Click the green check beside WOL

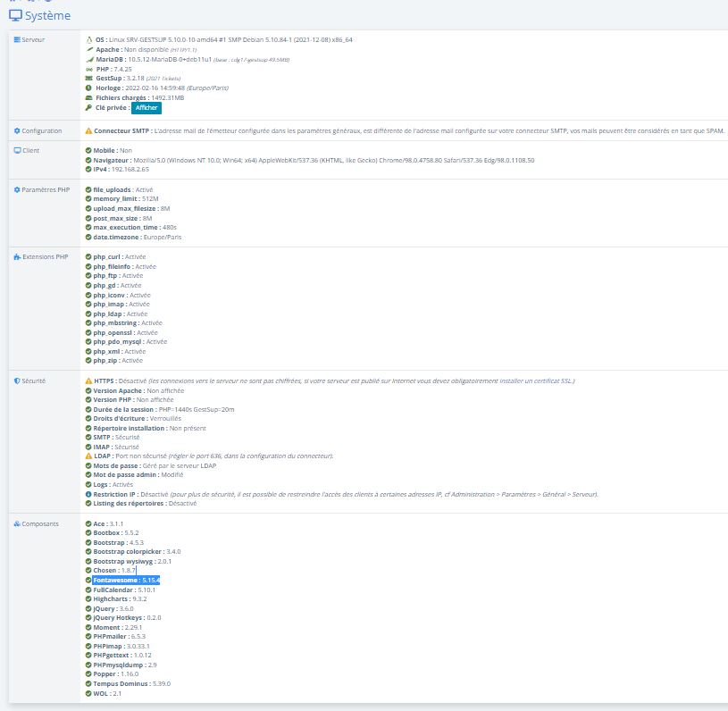click(88, 693)
